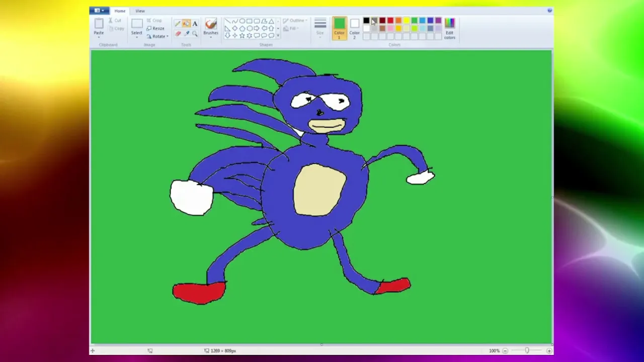Choose the Triangle shape
644x362 pixels.
click(x=271, y=21)
